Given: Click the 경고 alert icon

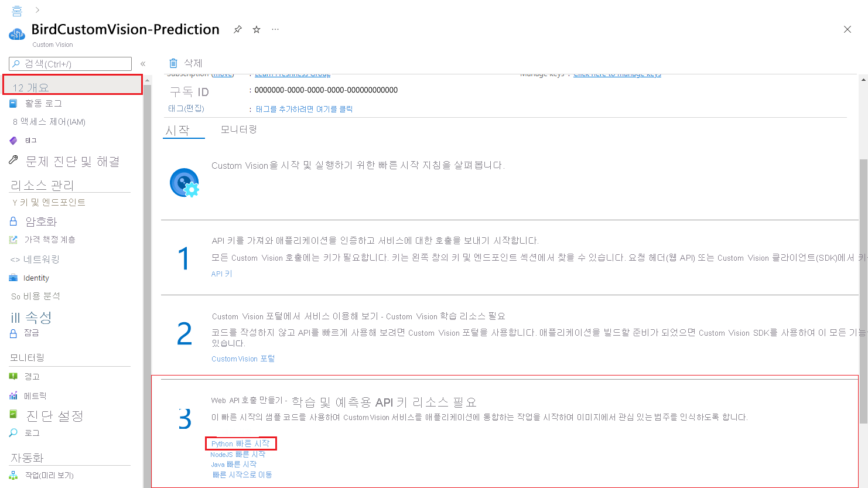Looking at the screenshot, I should (13, 377).
